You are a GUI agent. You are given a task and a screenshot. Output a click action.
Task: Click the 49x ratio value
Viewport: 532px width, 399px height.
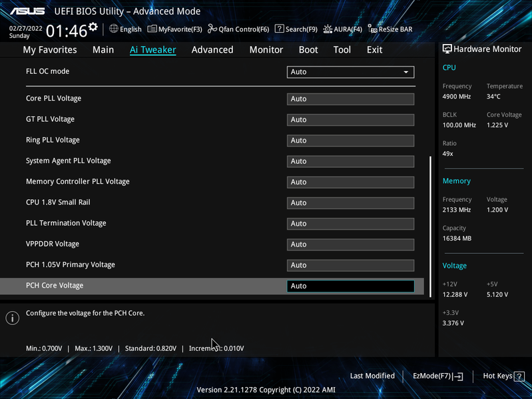447,154
